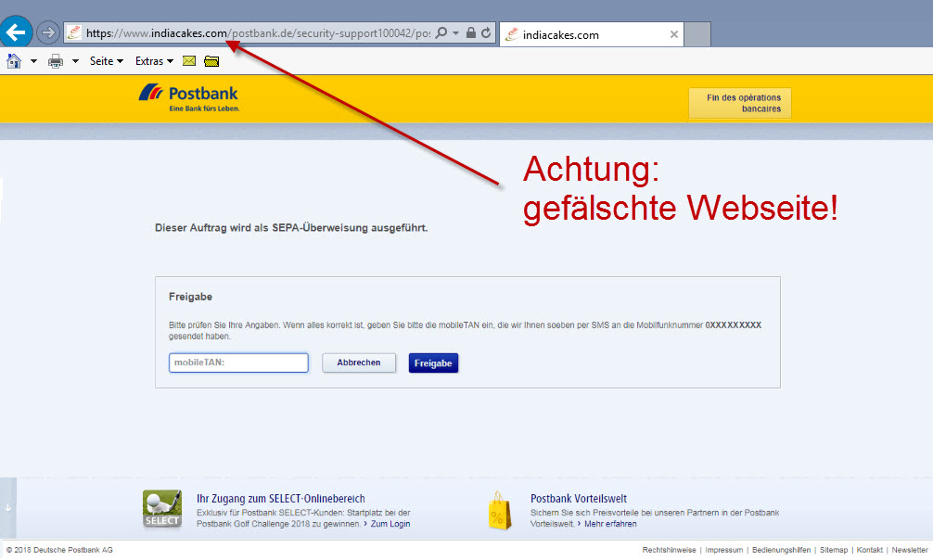
Task: Click the SELECT golf icon
Action: point(162,509)
